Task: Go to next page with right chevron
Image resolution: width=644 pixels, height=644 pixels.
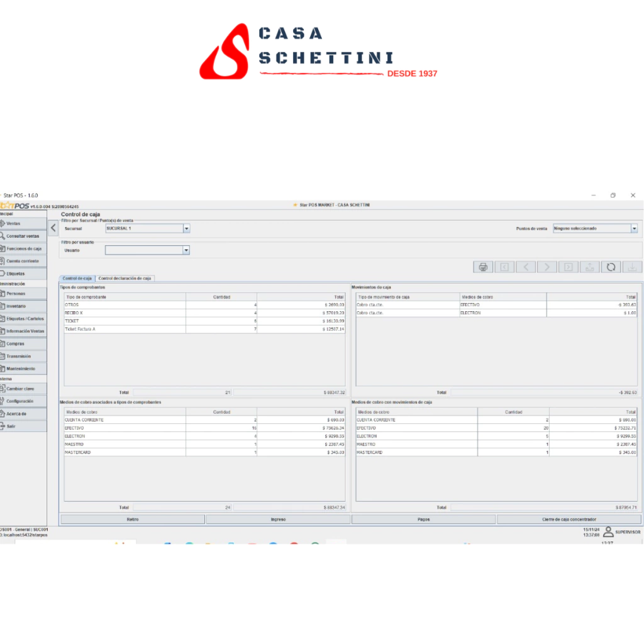Action: coord(547,267)
